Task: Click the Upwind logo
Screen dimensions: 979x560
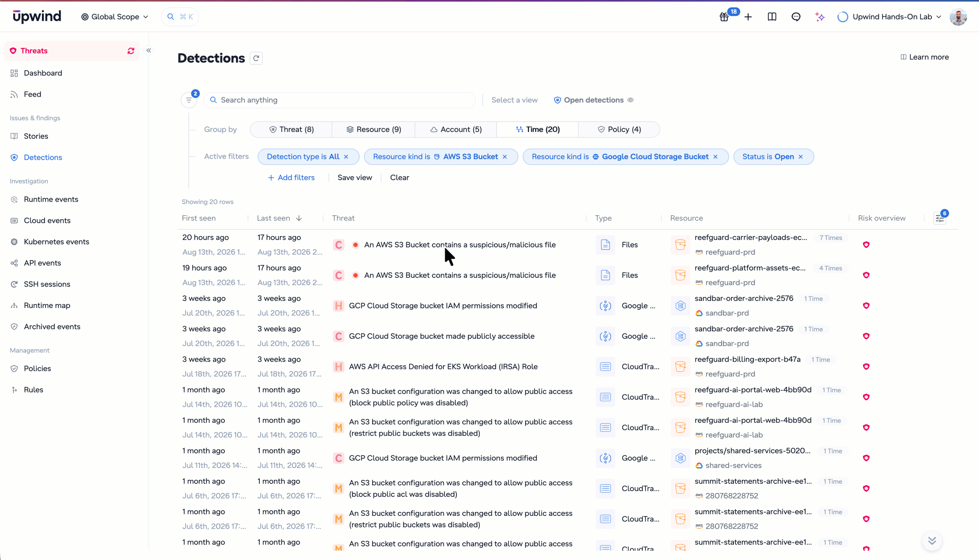Action: click(37, 16)
